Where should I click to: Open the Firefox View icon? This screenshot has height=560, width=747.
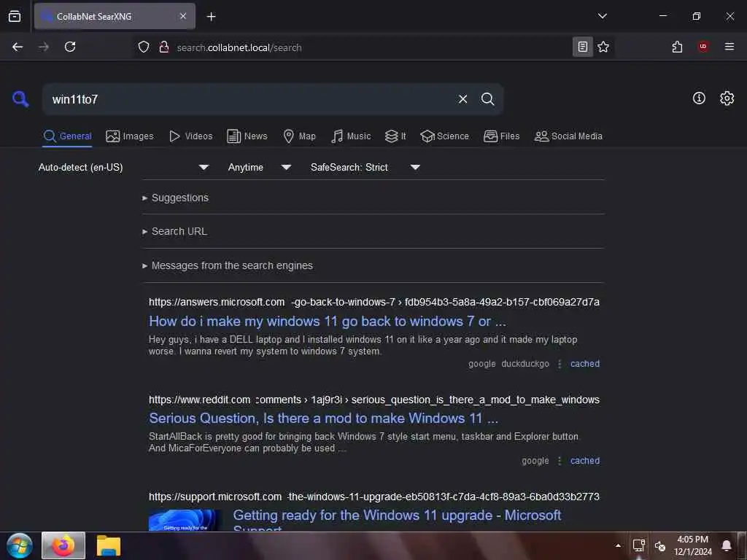pos(15,16)
